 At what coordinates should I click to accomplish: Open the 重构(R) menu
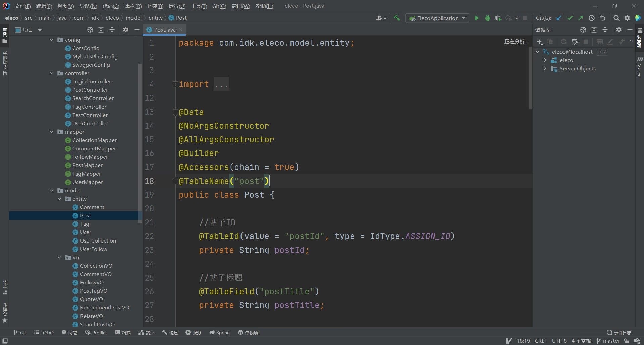click(x=133, y=6)
